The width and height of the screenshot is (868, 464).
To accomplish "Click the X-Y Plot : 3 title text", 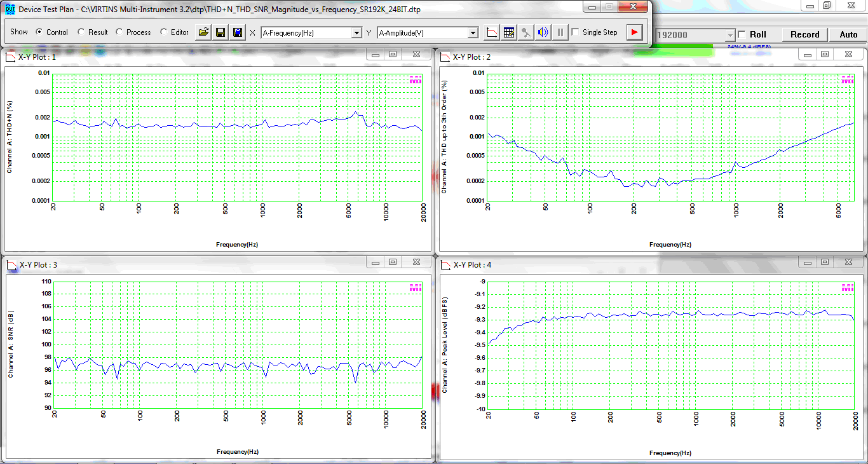I will [x=37, y=265].
